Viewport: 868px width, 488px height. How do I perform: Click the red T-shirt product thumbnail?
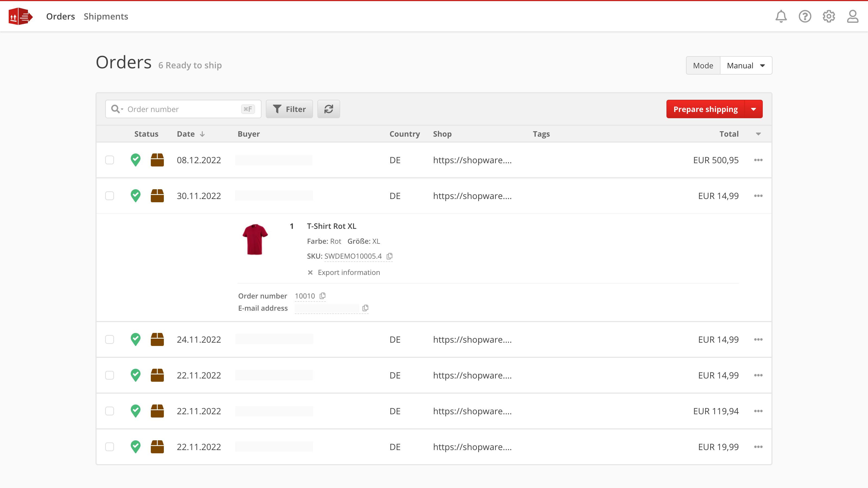point(255,239)
